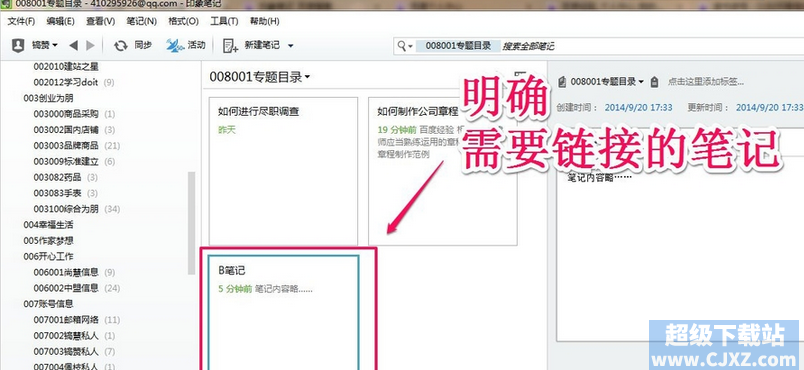Click the 创建时间 date 2014/9/20 17:33
This screenshot has width=804, height=370.
[638, 107]
